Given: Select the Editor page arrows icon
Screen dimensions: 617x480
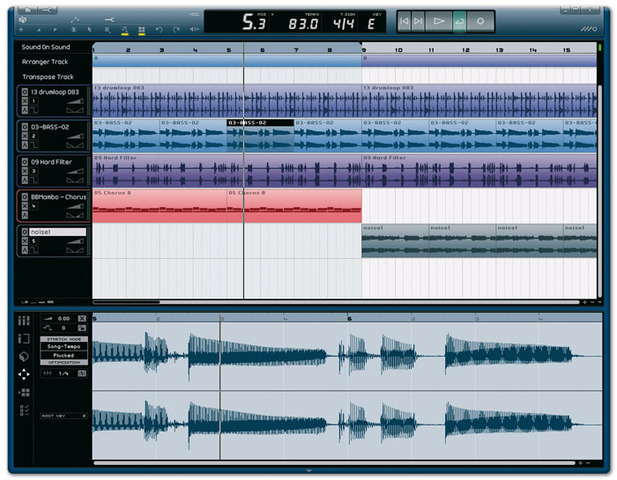Looking at the screenshot, I should tap(24, 374).
